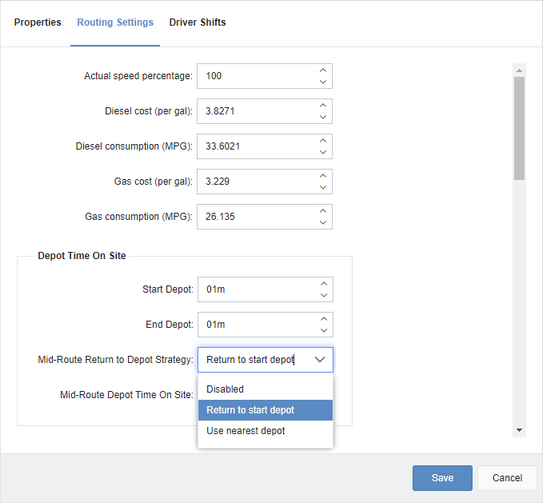Switch to the Properties tab
This screenshot has height=503, width=543.
point(37,23)
